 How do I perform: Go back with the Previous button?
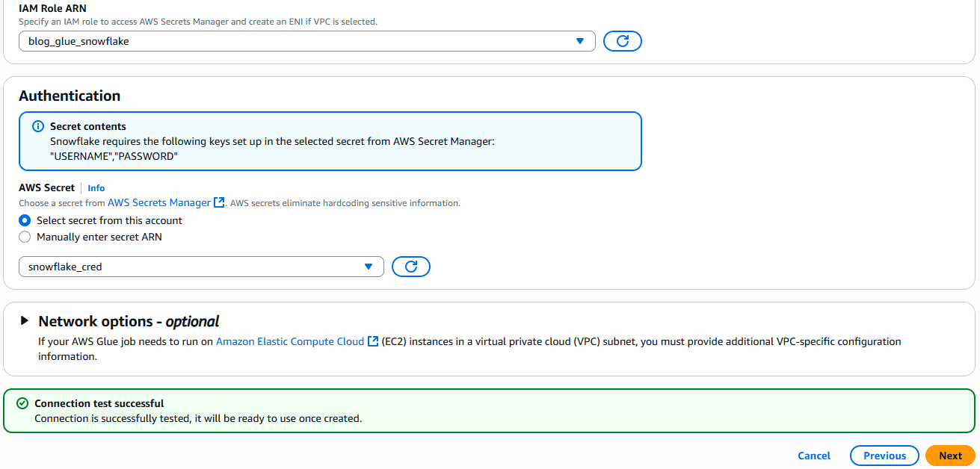pyautogui.click(x=884, y=456)
